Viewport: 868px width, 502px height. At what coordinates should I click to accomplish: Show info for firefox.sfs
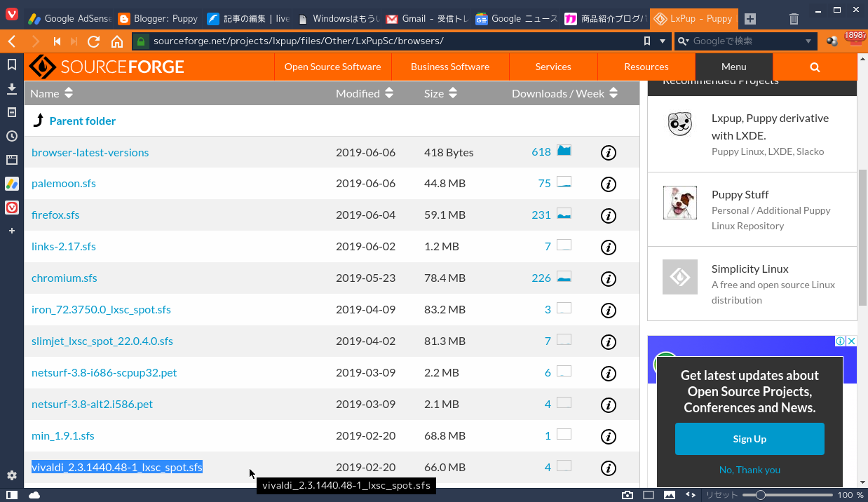(x=609, y=215)
